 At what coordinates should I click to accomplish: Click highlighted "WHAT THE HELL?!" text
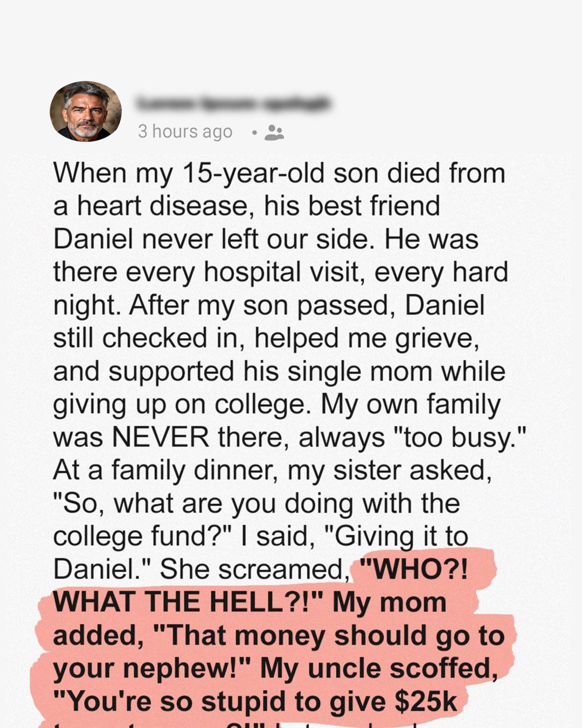point(188,602)
